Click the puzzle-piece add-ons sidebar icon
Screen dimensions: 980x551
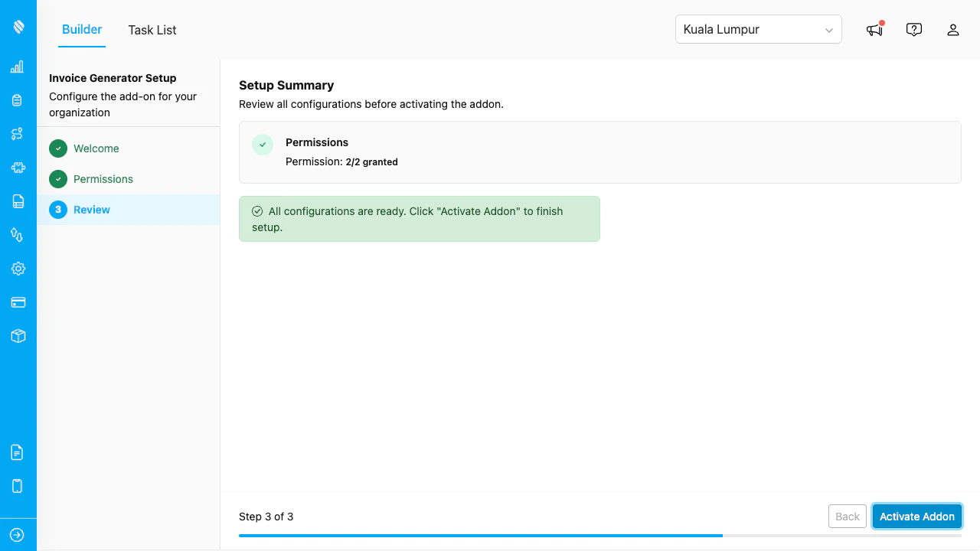[x=17, y=168]
